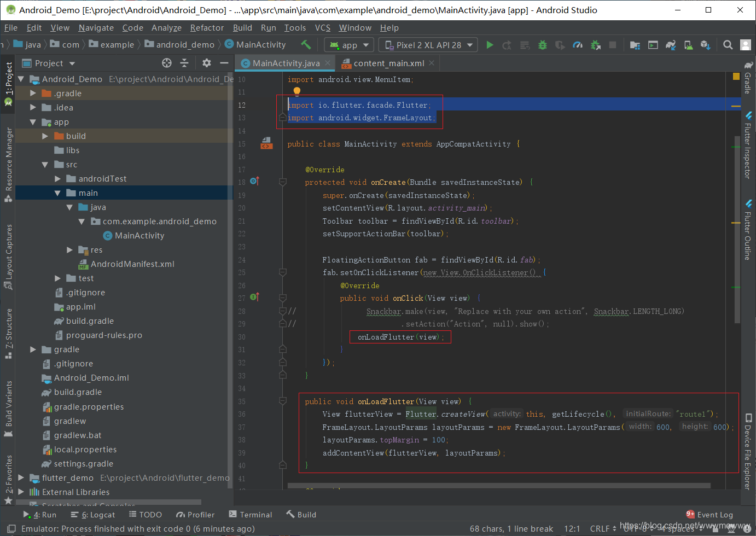Click the Search Everywhere magnifier icon

pyautogui.click(x=728, y=45)
